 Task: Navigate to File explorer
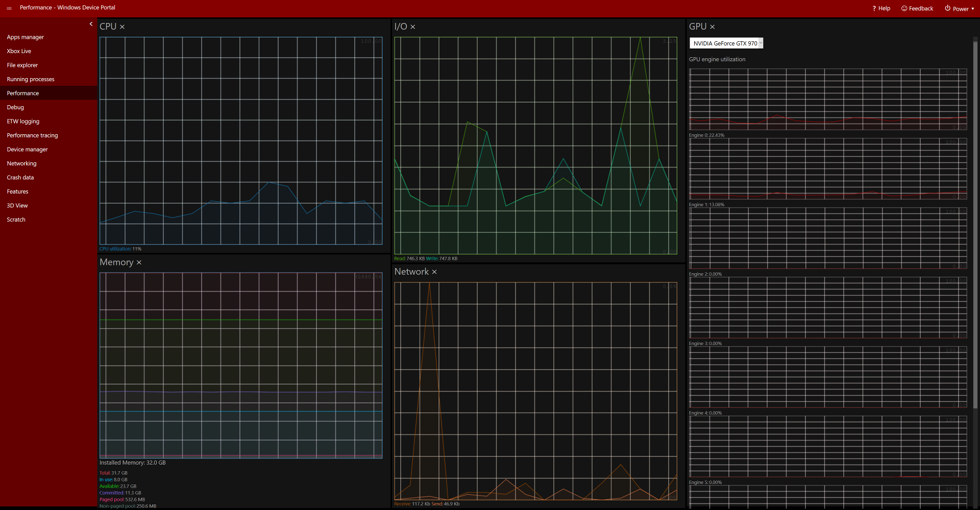[x=48, y=65]
